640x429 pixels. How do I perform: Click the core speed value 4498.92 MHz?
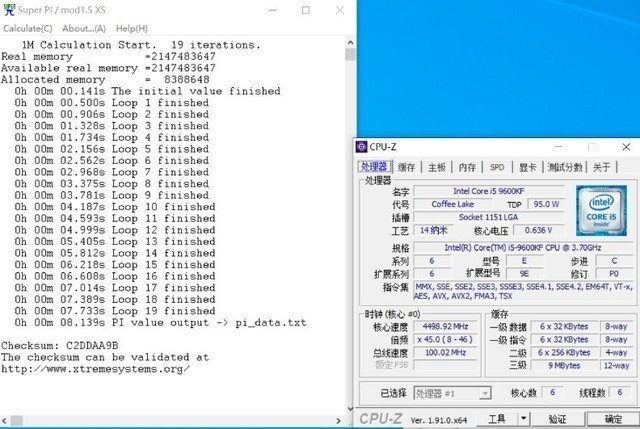pyautogui.click(x=445, y=327)
